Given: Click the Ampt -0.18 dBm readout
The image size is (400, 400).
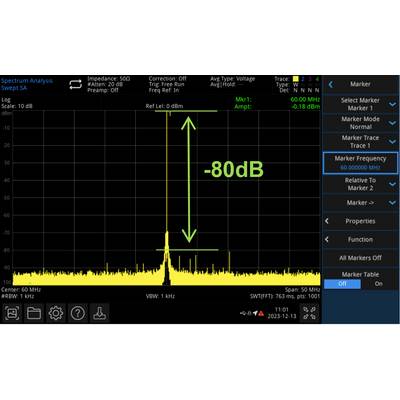Looking at the screenshot, I should coord(277,107).
